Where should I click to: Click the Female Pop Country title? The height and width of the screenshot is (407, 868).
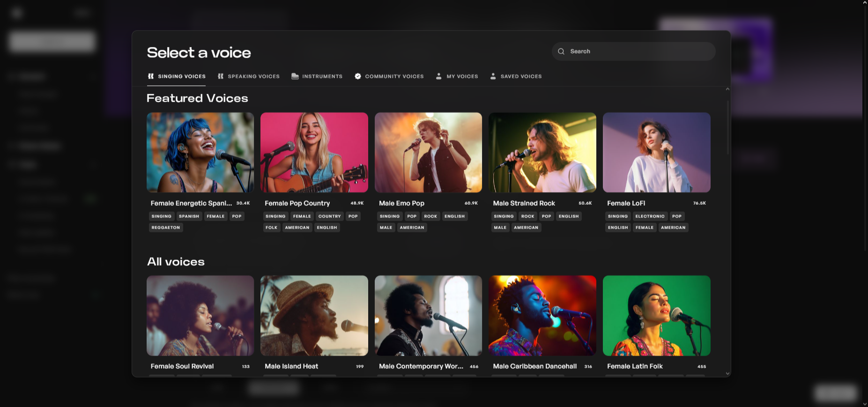tap(297, 203)
